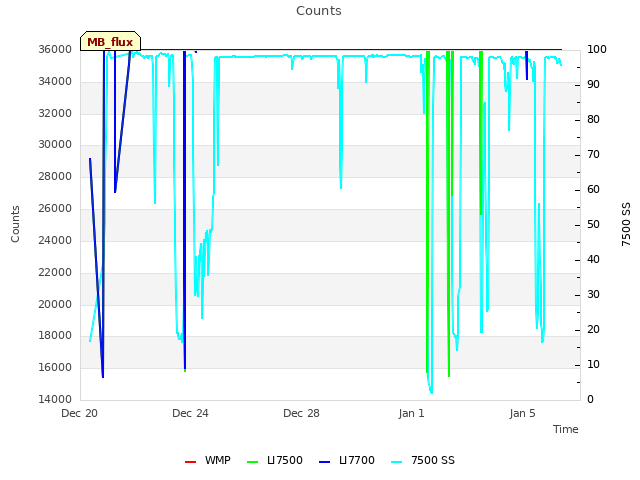Click the 0 right axis tick label

pos(590,400)
